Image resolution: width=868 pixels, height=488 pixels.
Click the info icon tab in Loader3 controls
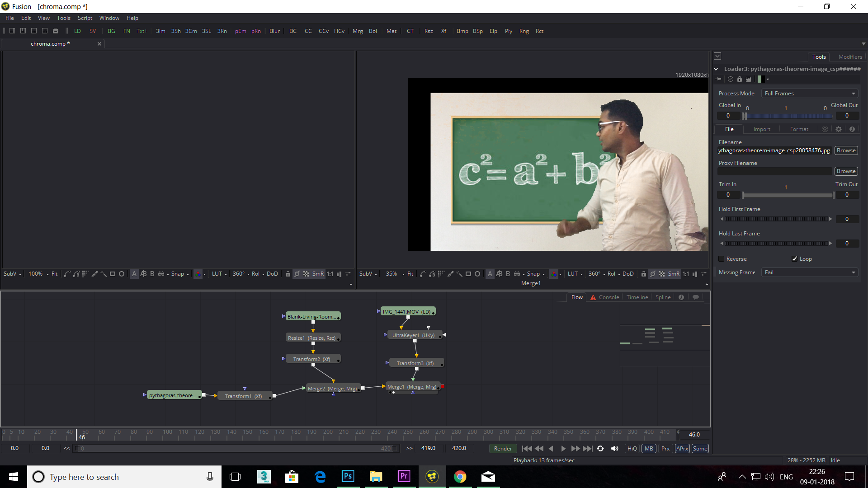[852, 129]
